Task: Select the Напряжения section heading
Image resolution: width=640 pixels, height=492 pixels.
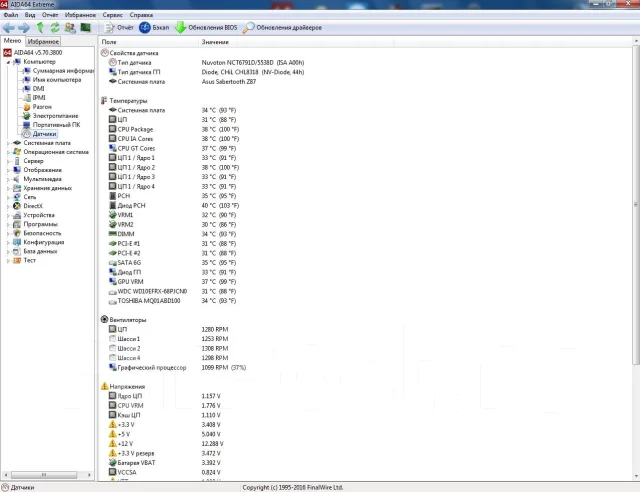Action: coord(127,386)
